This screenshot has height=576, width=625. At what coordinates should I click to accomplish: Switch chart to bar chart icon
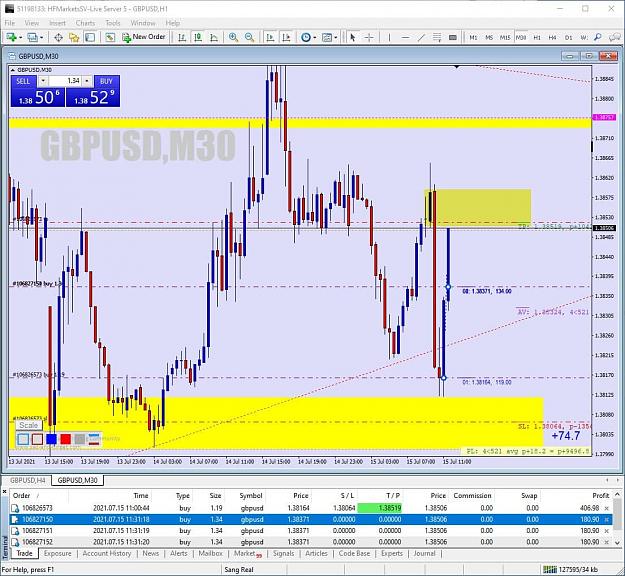coord(182,37)
